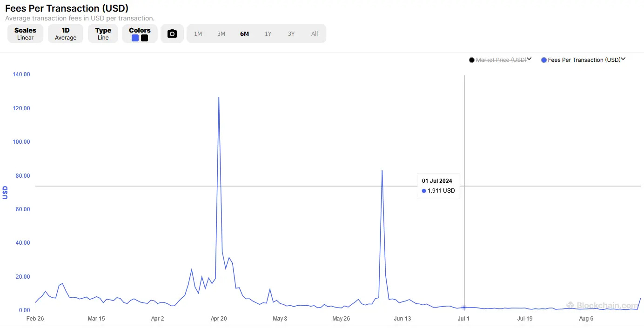Select the 6M time range
The width and height of the screenshot is (644, 328).
tap(244, 33)
